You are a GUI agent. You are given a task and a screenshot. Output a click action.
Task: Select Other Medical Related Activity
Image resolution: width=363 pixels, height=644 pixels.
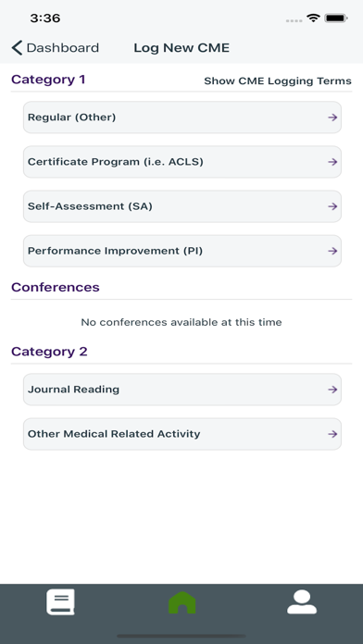(182, 434)
